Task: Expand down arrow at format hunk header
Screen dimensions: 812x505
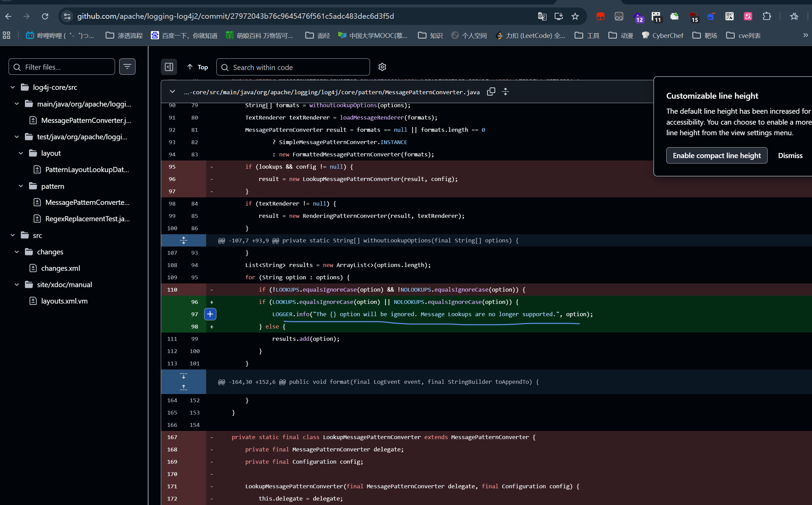Action: point(184,376)
